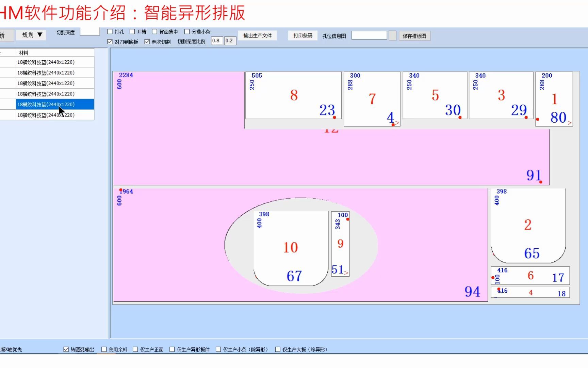
Task: Click the 打印条码 button
Action: click(x=302, y=35)
